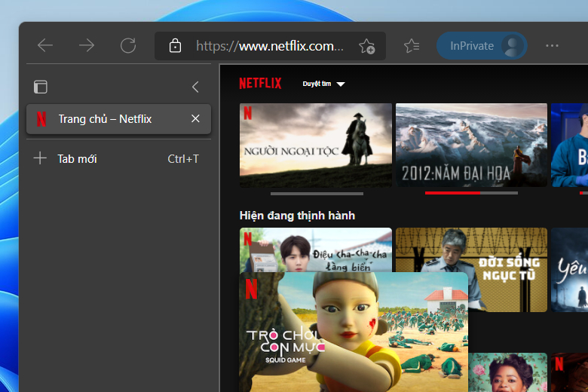
Task: Open the Người Ngoại Tộc thumbnail
Action: (316, 145)
